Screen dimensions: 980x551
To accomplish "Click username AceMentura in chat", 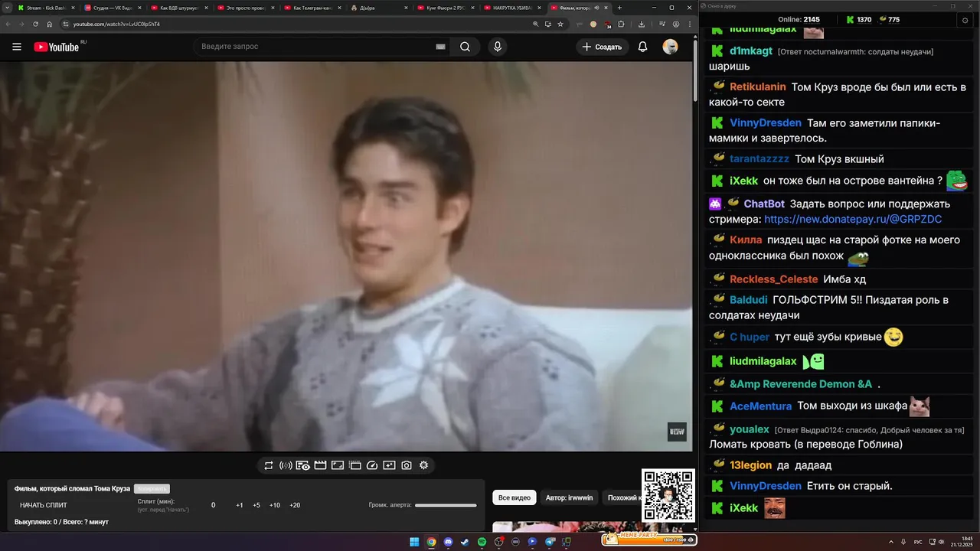I will (x=761, y=406).
